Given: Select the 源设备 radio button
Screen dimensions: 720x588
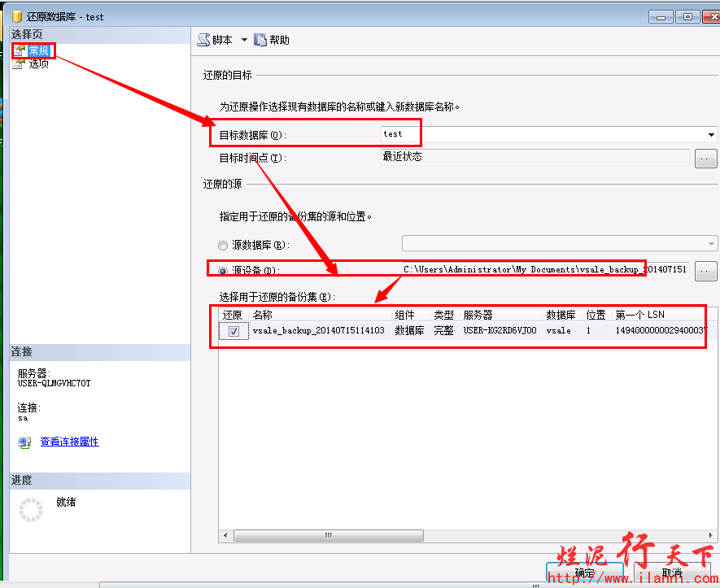Looking at the screenshot, I should point(223,271).
